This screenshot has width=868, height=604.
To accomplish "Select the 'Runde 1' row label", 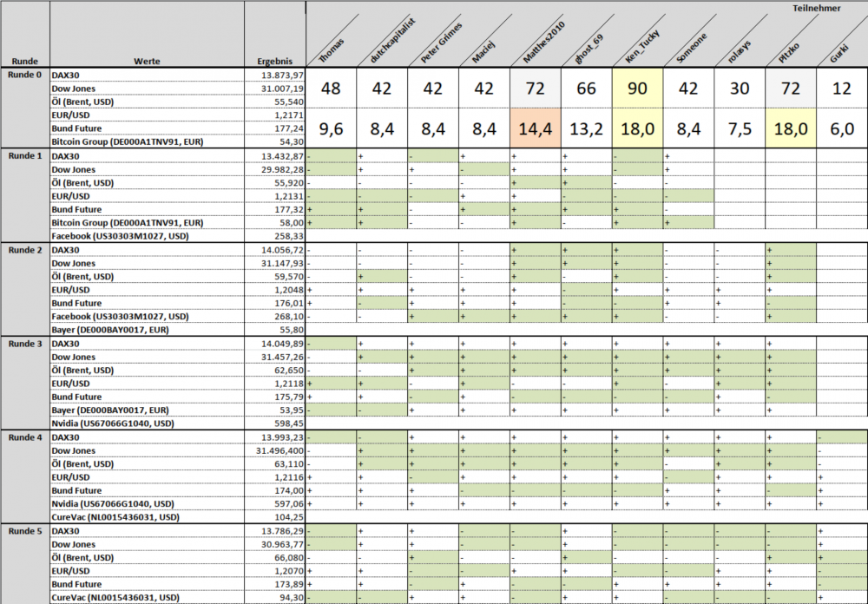I will click(x=25, y=155).
